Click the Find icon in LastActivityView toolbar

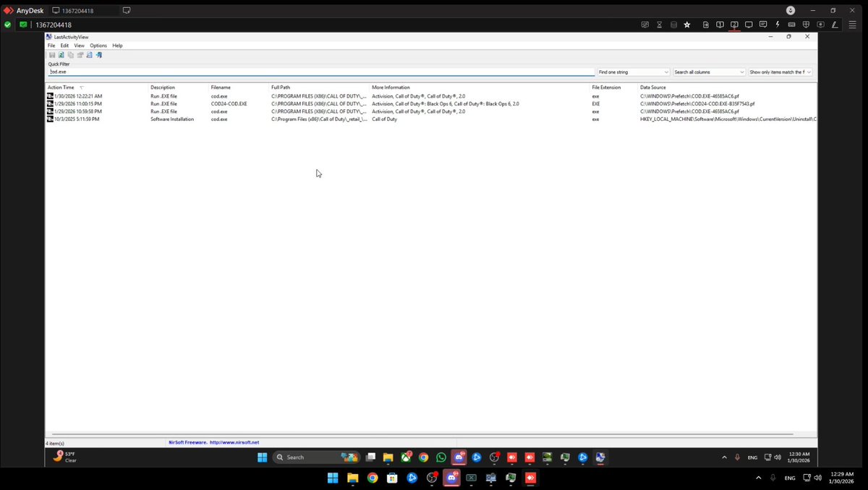point(89,55)
